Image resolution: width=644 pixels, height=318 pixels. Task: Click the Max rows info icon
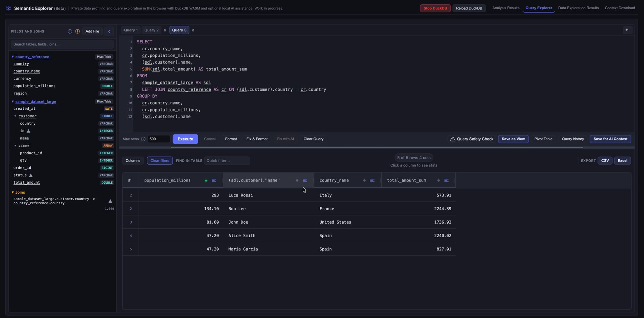[x=143, y=139]
